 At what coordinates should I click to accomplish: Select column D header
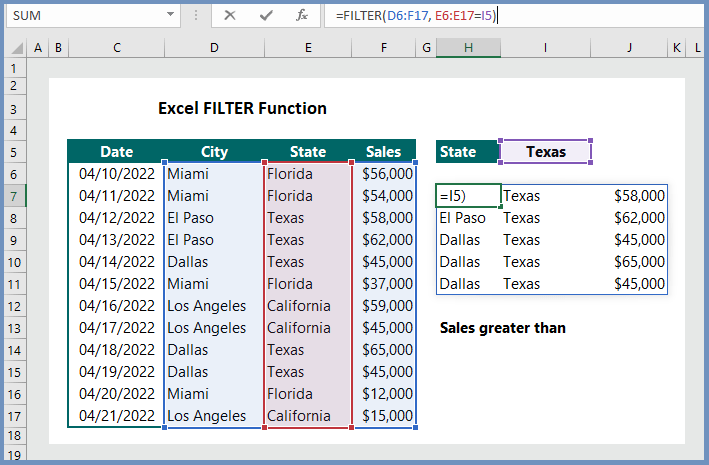click(214, 47)
